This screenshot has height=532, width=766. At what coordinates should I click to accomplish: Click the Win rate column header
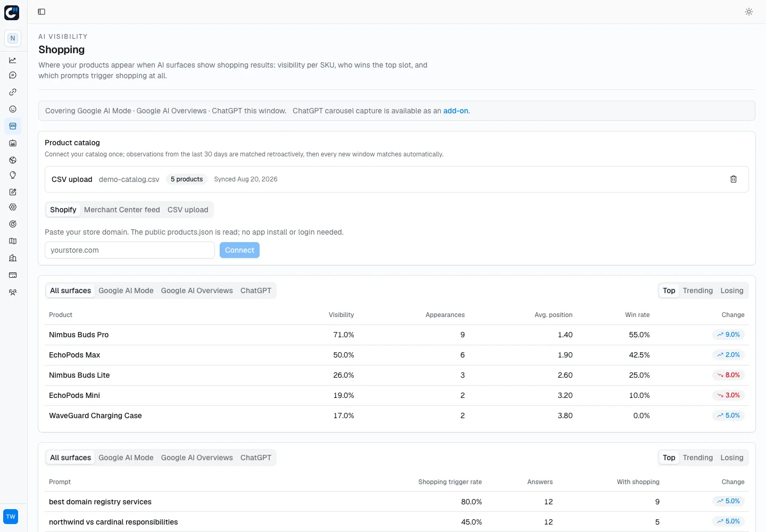[x=637, y=315]
